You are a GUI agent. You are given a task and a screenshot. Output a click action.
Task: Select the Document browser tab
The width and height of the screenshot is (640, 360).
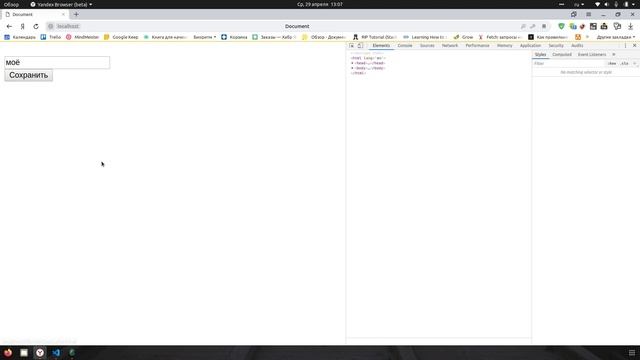click(x=35, y=14)
